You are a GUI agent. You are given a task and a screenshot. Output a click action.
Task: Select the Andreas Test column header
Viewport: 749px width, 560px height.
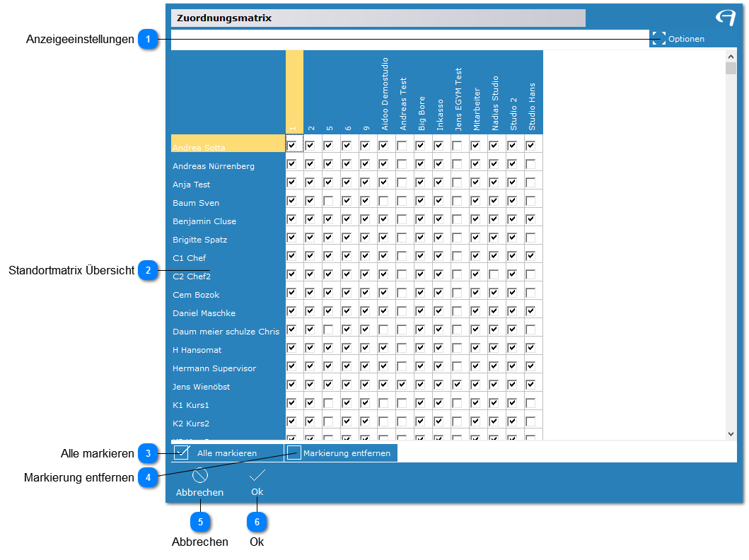tap(403, 104)
